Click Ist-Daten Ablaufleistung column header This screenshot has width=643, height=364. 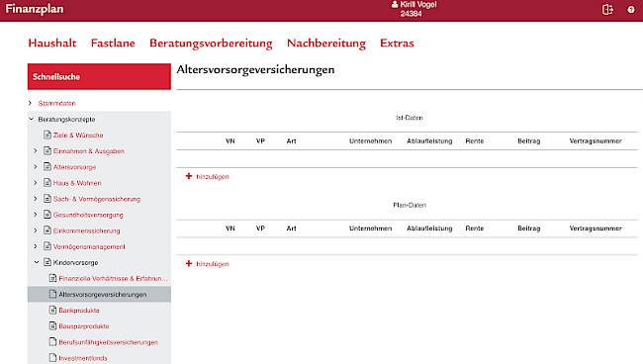pyautogui.click(x=429, y=141)
